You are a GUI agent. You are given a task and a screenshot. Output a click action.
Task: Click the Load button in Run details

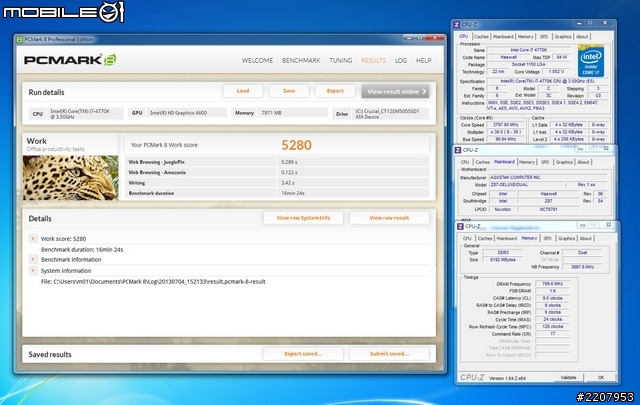243,91
